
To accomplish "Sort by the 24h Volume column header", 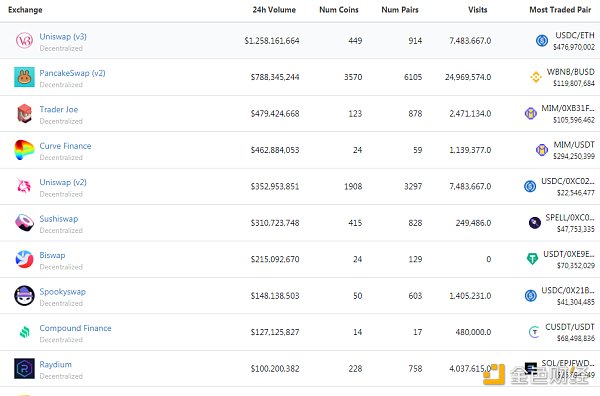I will tap(274, 10).
